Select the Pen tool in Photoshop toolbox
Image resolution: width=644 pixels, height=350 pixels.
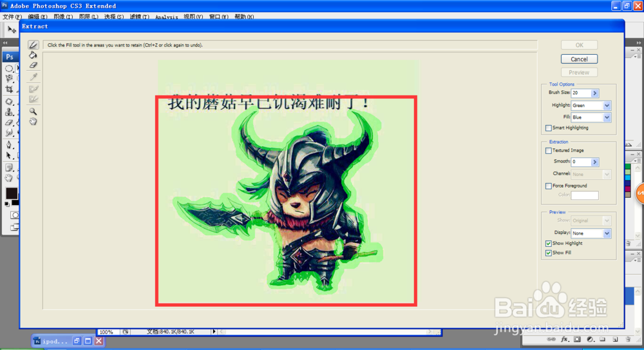pos(9,145)
